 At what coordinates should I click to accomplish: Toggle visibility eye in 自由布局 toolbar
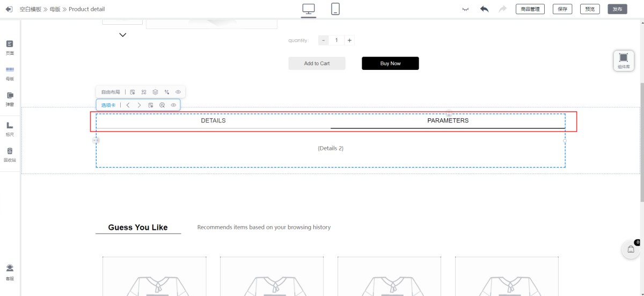(x=178, y=92)
